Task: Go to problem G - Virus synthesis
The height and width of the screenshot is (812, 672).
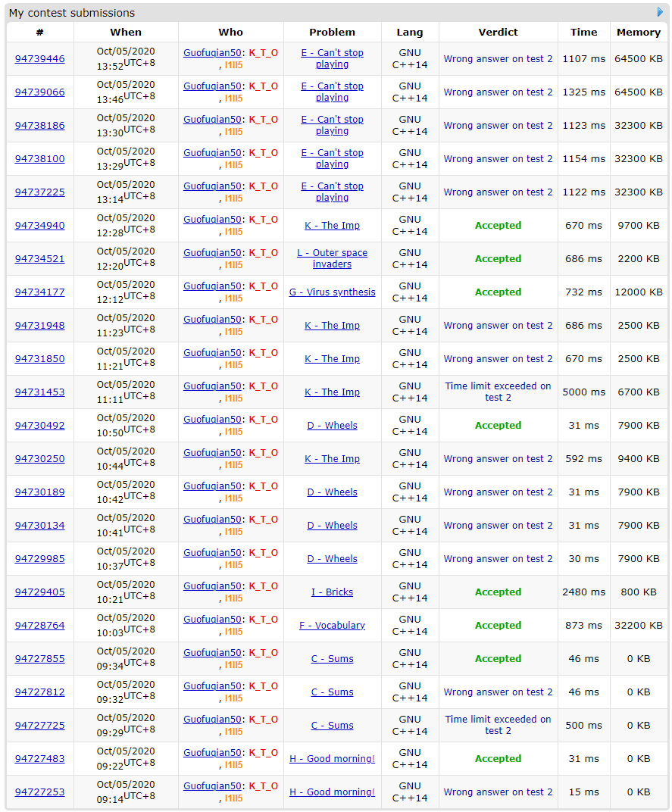Action: tap(332, 292)
